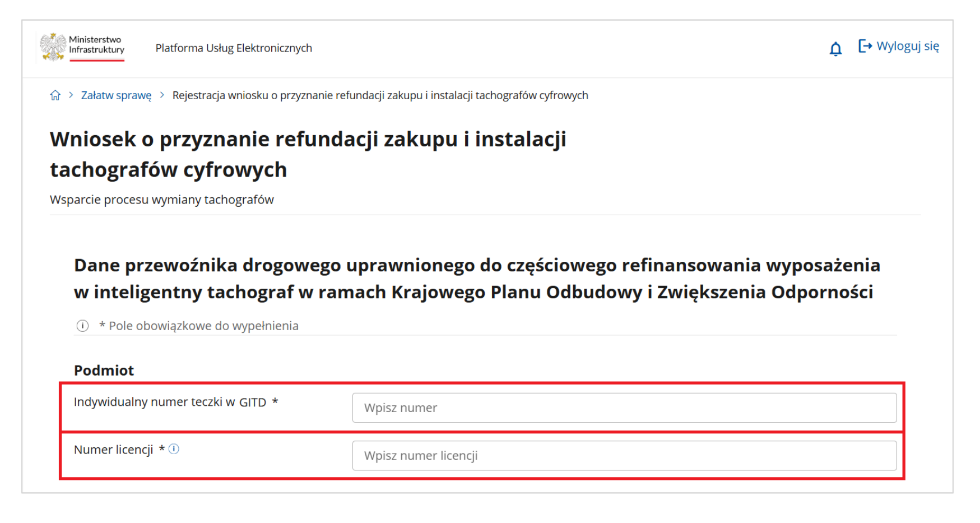Viewport: 980px width, 523px height.
Task: Focus the Wpisz numer licencji field
Action: point(624,455)
